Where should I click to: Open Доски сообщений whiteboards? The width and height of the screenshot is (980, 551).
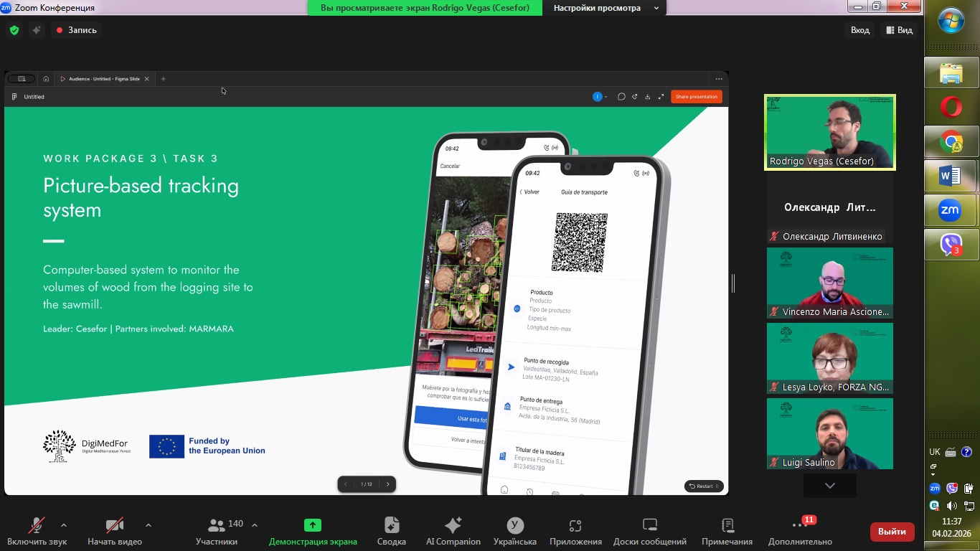(x=649, y=531)
